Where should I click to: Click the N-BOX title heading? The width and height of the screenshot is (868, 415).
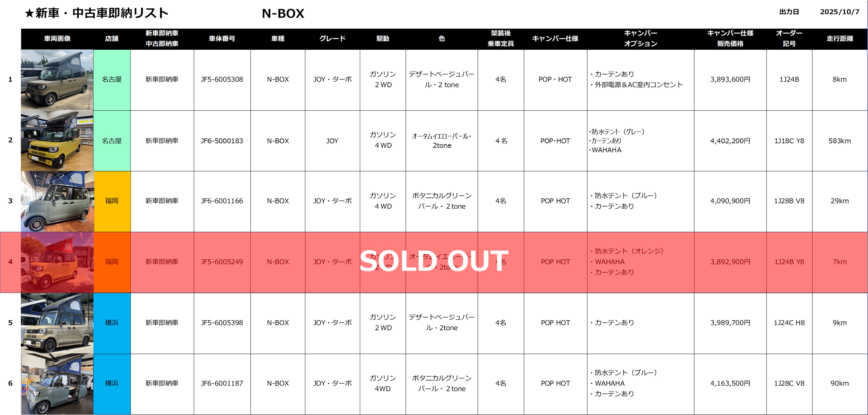click(283, 14)
